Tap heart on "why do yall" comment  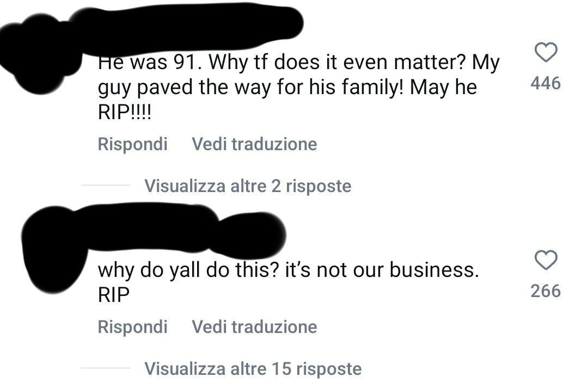(x=546, y=261)
